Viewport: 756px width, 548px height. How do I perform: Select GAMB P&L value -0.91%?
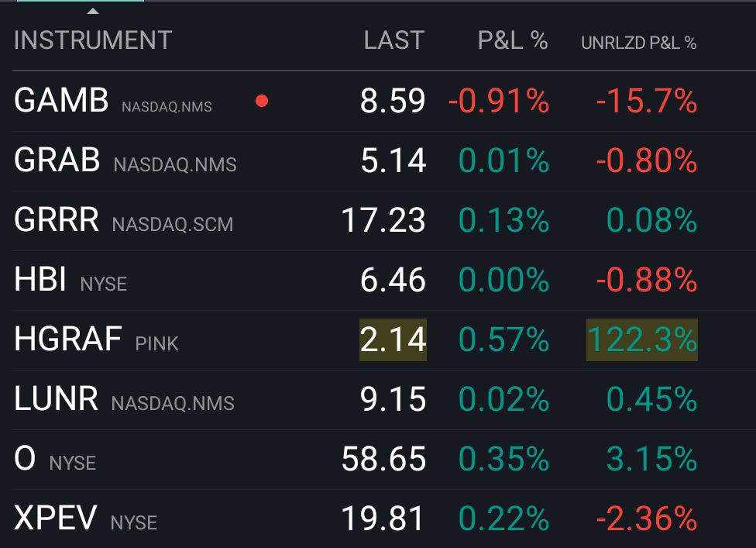(499, 101)
